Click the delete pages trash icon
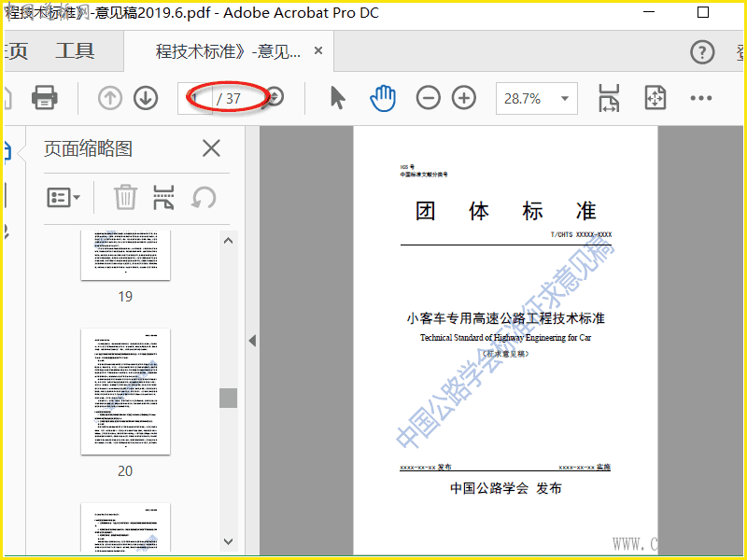 coord(125,197)
